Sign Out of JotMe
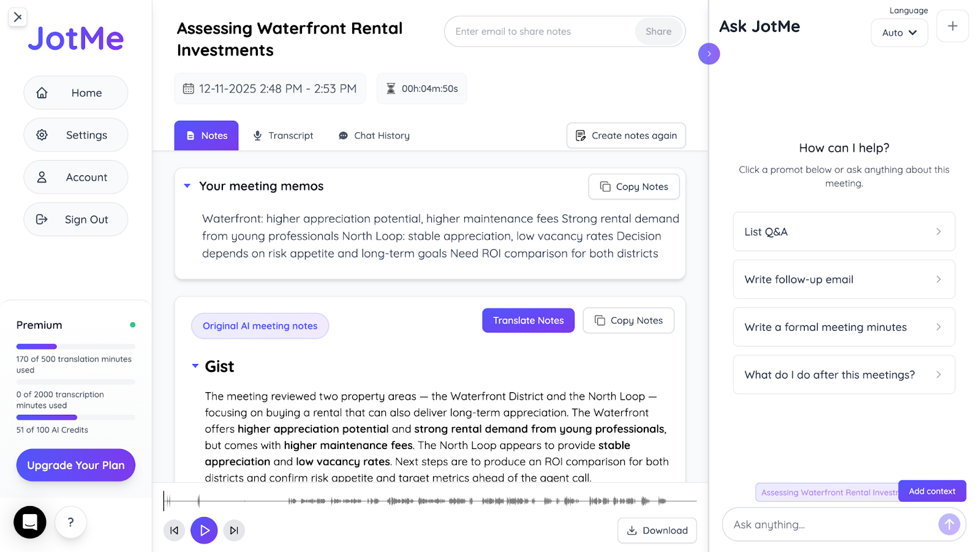Screen dimensions: 980x552 coord(76,219)
